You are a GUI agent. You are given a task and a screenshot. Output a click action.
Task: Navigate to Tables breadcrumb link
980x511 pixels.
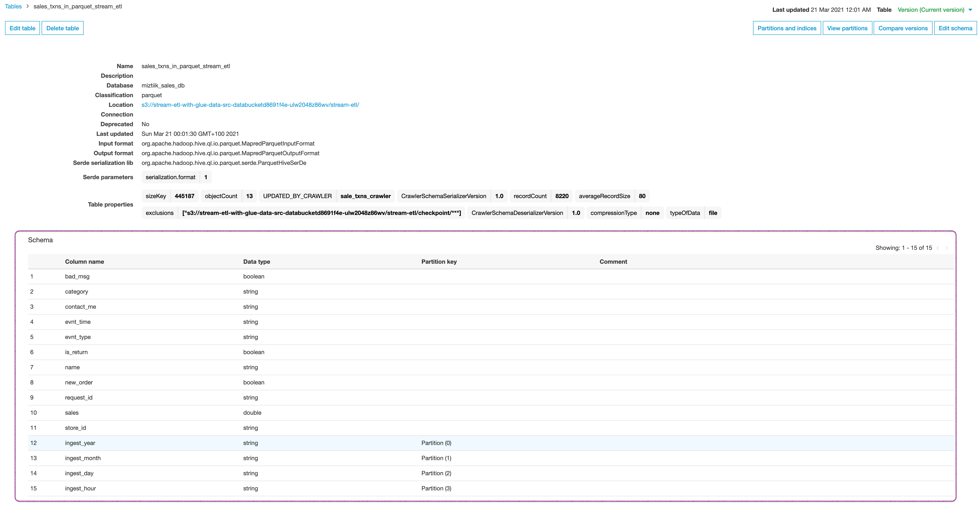pyautogui.click(x=13, y=7)
